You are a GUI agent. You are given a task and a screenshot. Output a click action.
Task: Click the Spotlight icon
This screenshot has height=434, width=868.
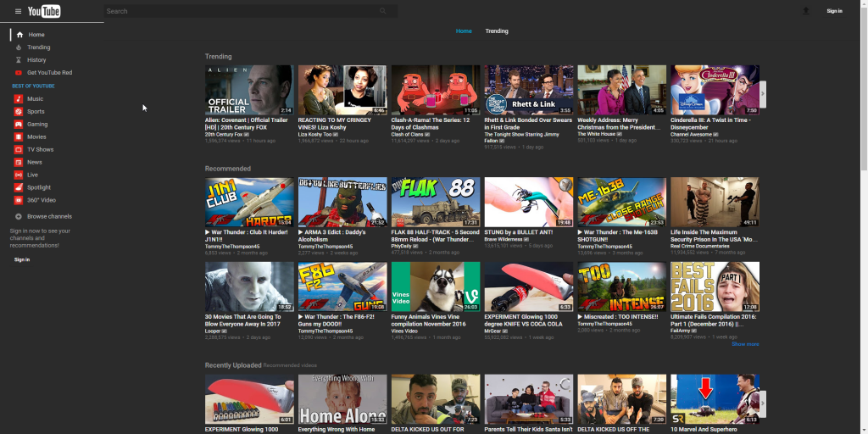coord(19,187)
